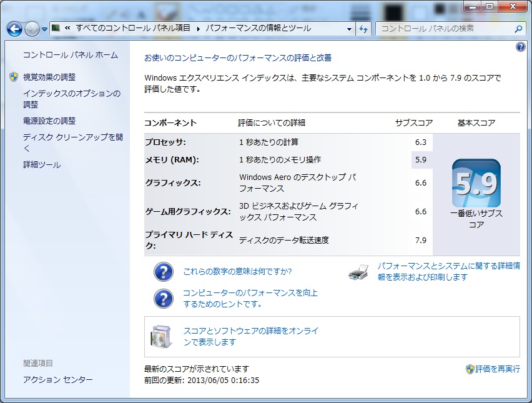The image size is (532, 403).
Task: Click 評価を再実行 to rerun assessment
Action: click(498, 369)
